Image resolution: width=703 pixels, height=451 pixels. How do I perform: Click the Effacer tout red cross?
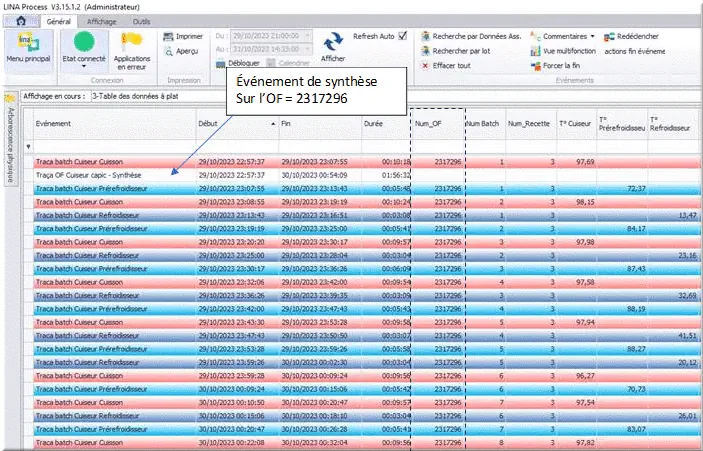pos(425,66)
